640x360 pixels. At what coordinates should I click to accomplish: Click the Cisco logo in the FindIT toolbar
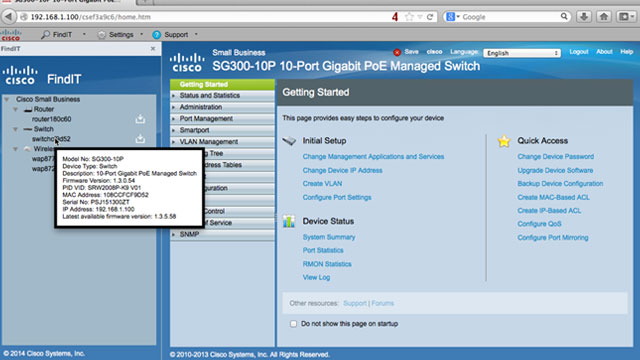[x=11, y=35]
